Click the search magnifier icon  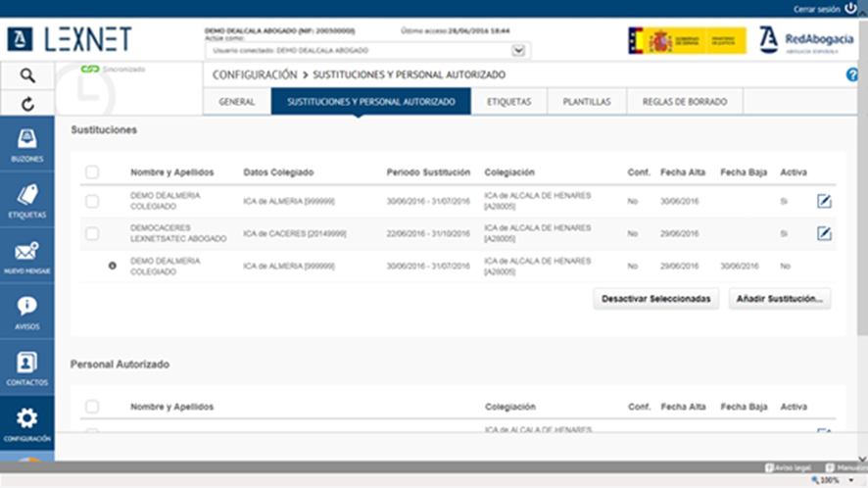27,75
